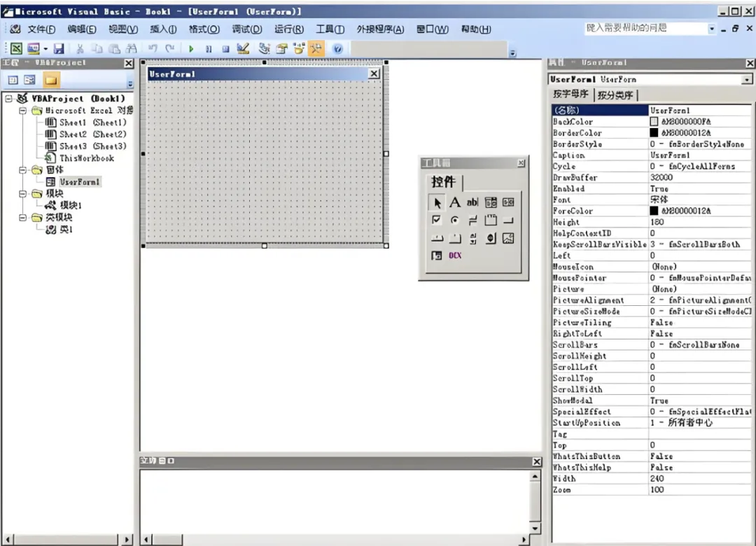Screen dimensions: 756x546
Task: Select the ScrollBar tool in the toolbox
Action: coord(472,238)
